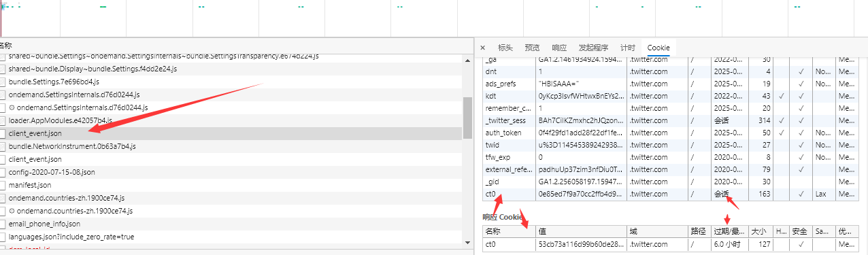Image resolution: width=868 pixels, height=255 pixels.
Task: Sort response cookies by 大小 column
Action: [x=761, y=231]
